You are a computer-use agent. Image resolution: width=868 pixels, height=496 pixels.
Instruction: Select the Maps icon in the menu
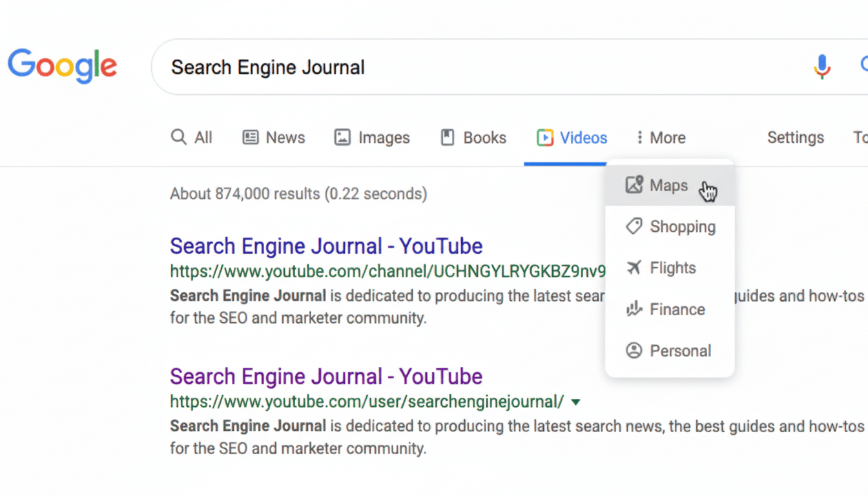635,185
